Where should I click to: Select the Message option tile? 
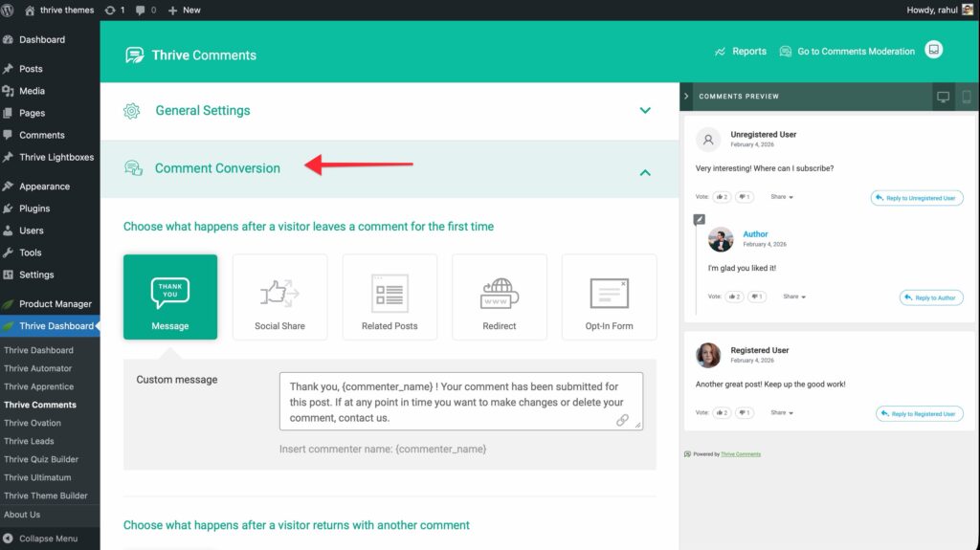point(170,297)
